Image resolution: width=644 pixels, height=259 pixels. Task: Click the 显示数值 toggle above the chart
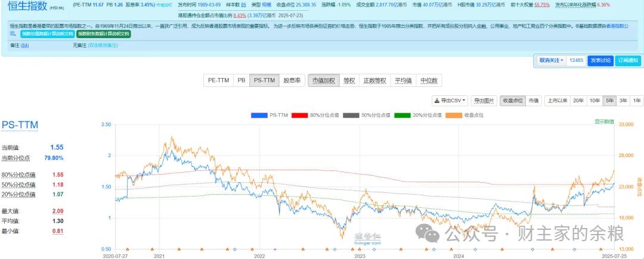(603, 121)
